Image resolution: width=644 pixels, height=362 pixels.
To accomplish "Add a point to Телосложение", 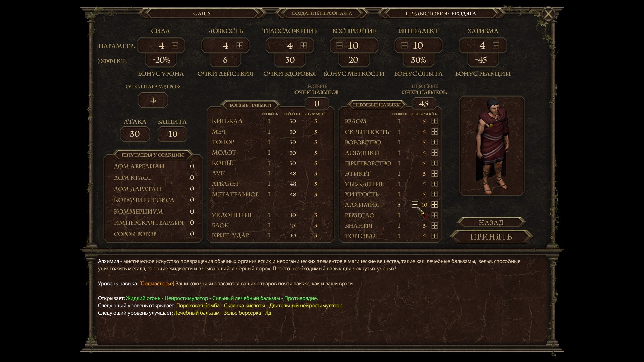I will coord(304,45).
